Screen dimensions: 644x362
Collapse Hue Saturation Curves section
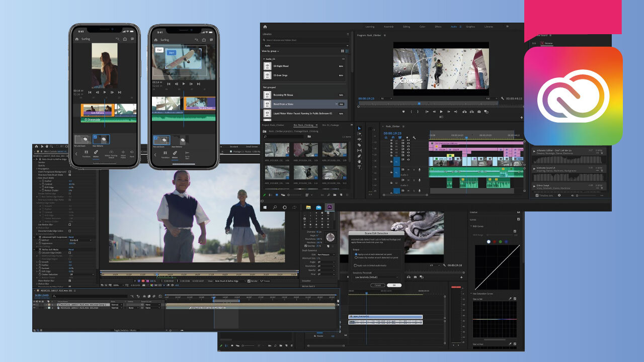point(471,293)
